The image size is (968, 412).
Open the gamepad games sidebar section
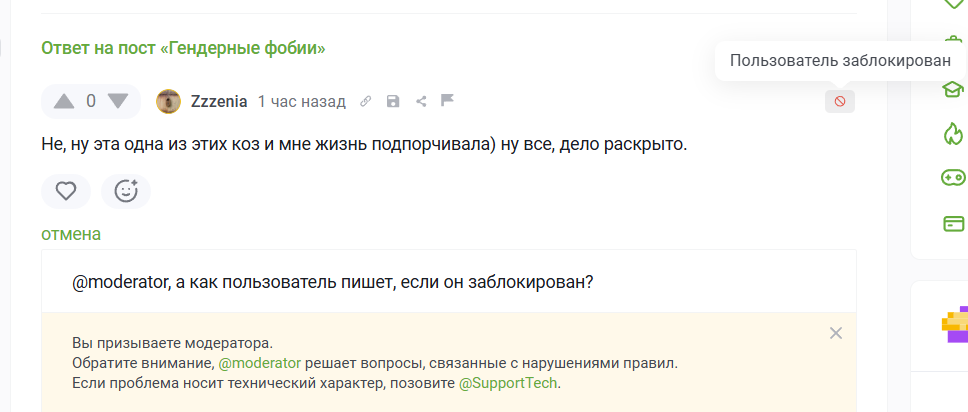(x=953, y=178)
